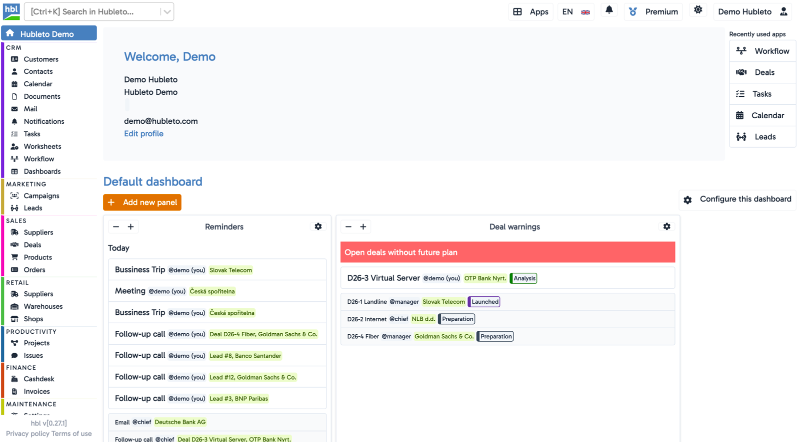
Task: Click the Premium button
Action: pyautogui.click(x=655, y=12)
